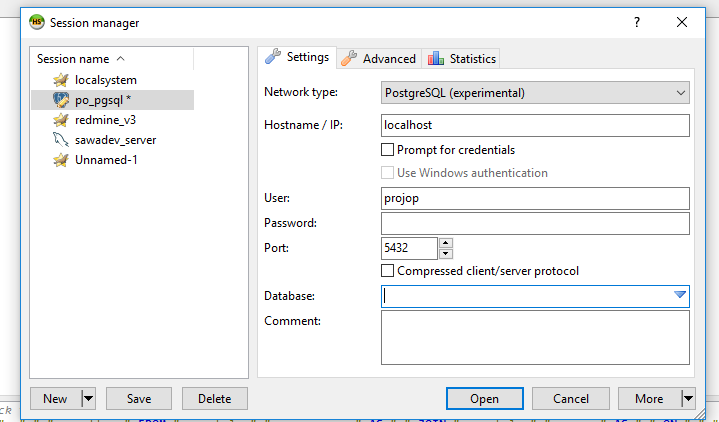The image size is (719, 422).
Task: Click the Save button
Action: [139, 399]
